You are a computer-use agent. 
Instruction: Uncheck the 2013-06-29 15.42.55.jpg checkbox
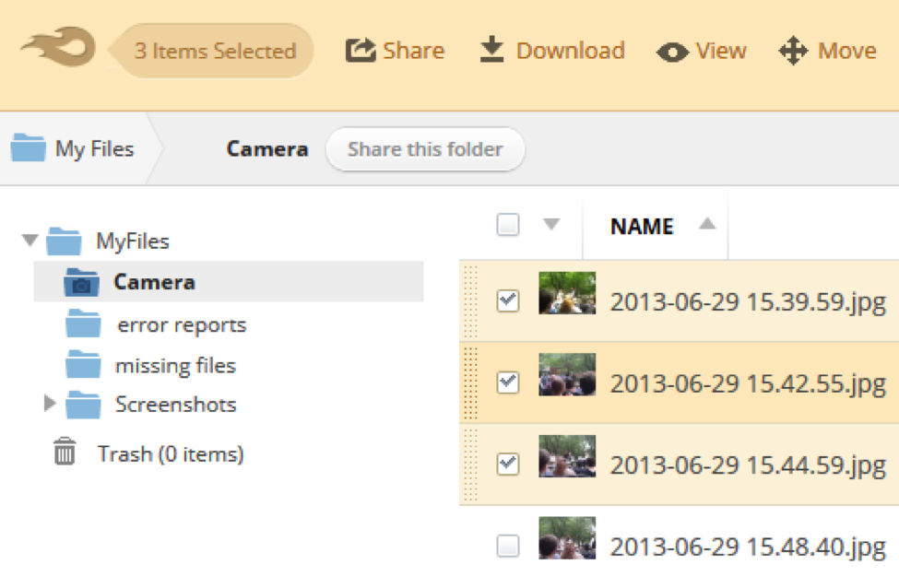pyautogui.click(x=508, y=382)
